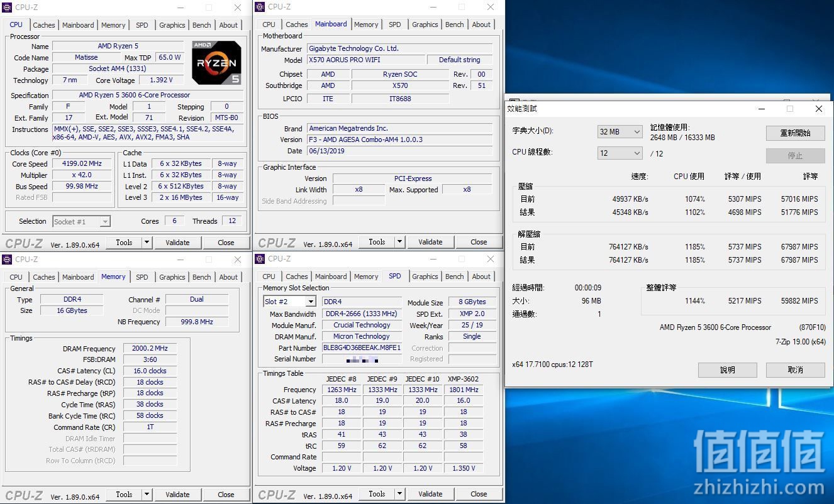Click Validate in the Memory window
This screenshot has height=504, width=834.
[177, 494]
